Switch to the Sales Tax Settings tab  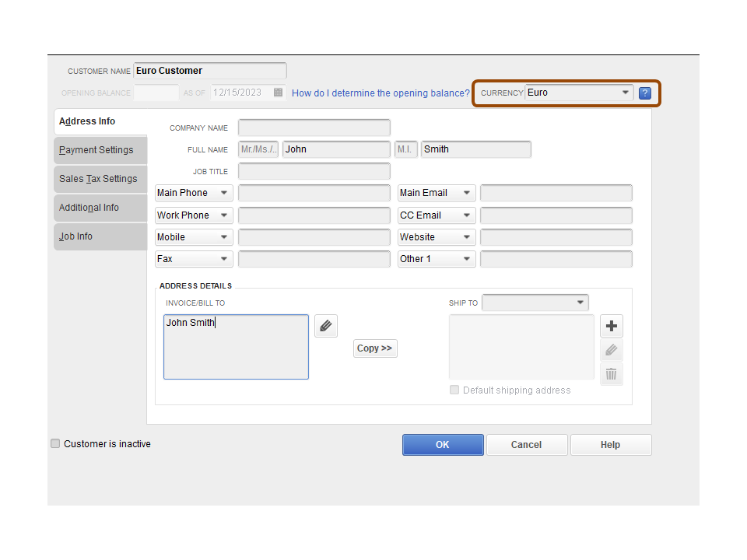click(100, 179)
